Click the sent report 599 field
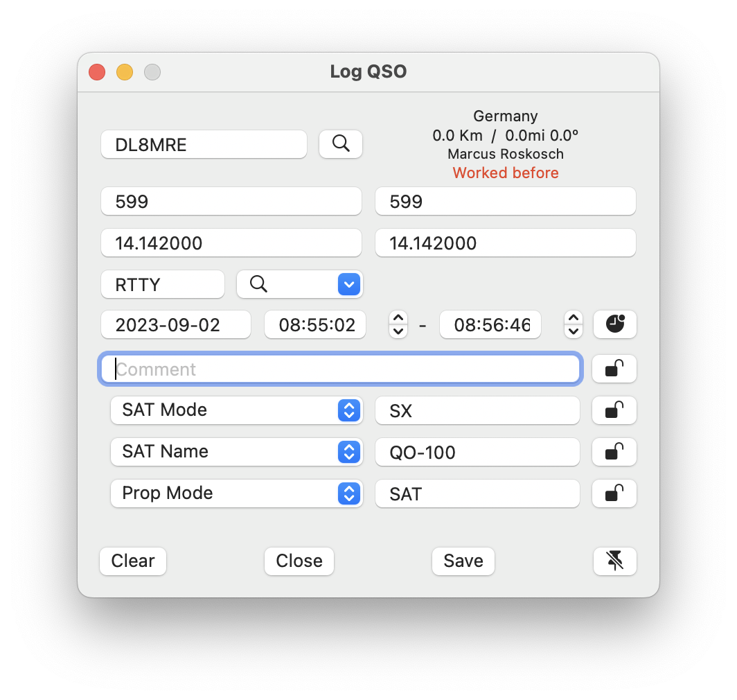737x700 pixels. pyautogui.click(x=231, y=202)
